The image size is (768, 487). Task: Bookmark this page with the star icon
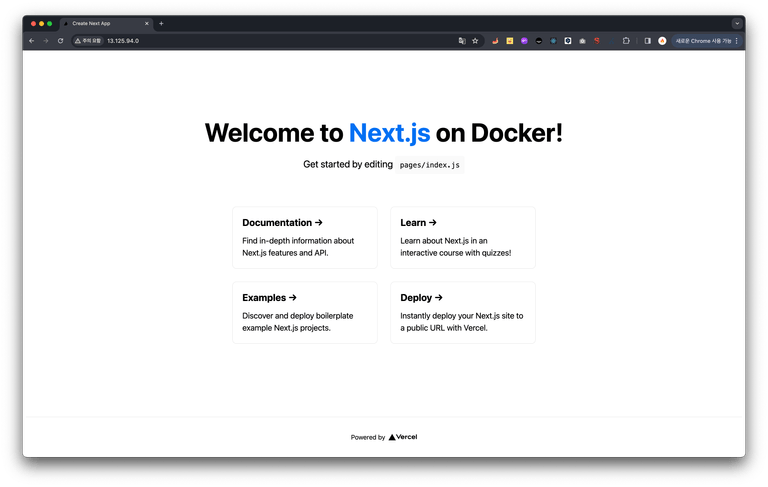pyautogui.click(x=475, y=41)
